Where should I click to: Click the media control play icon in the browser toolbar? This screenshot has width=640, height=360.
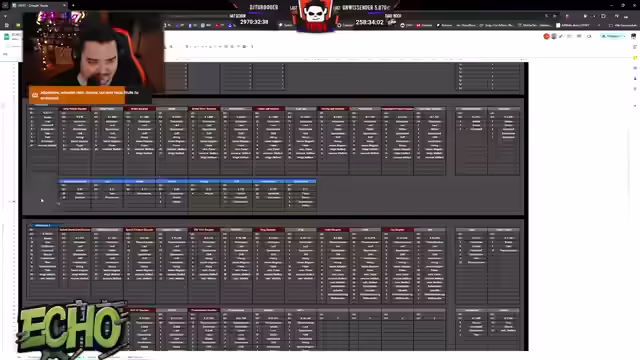tap(585, 16)
